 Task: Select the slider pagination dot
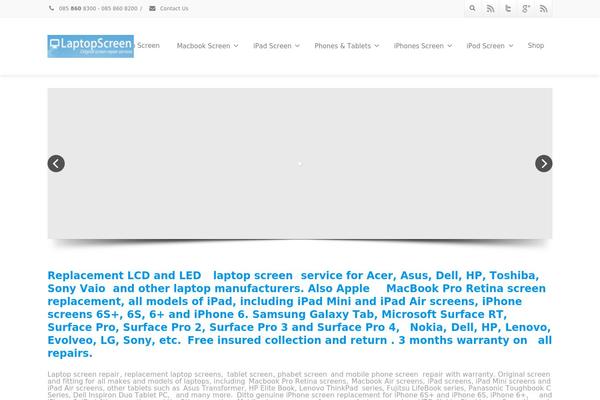click(x=300, y=163)
